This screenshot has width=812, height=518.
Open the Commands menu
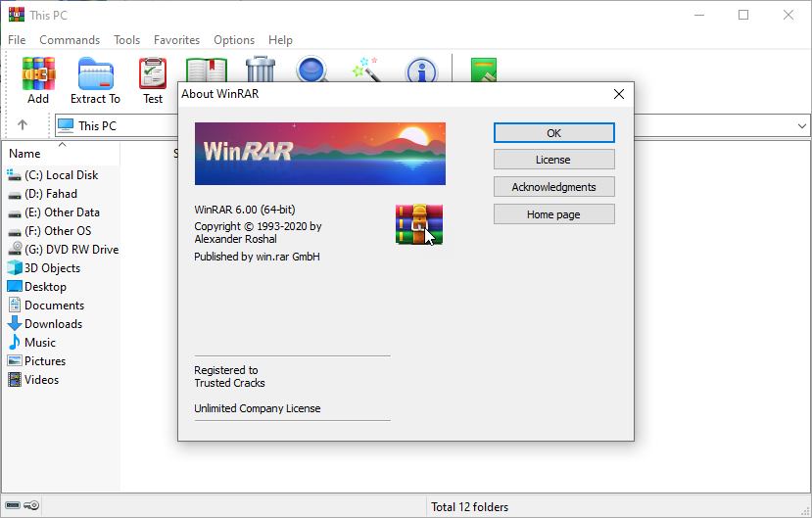pos(70,40)
